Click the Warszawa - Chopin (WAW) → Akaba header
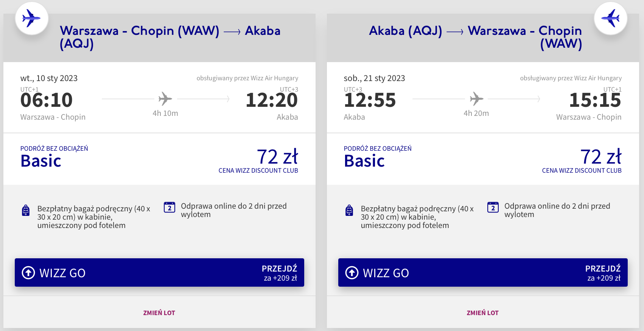 [x=170, y=37]
